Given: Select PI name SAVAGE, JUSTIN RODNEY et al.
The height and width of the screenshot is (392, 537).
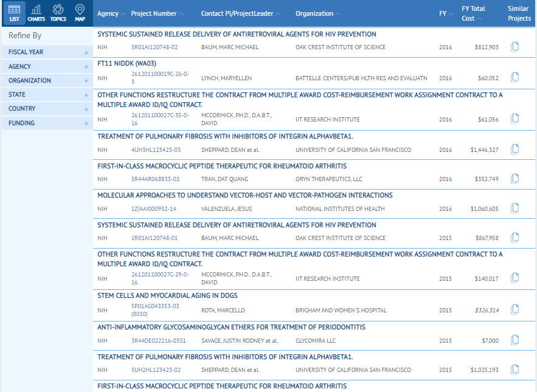Looking at the screenshot, I should tap(240, 341).
